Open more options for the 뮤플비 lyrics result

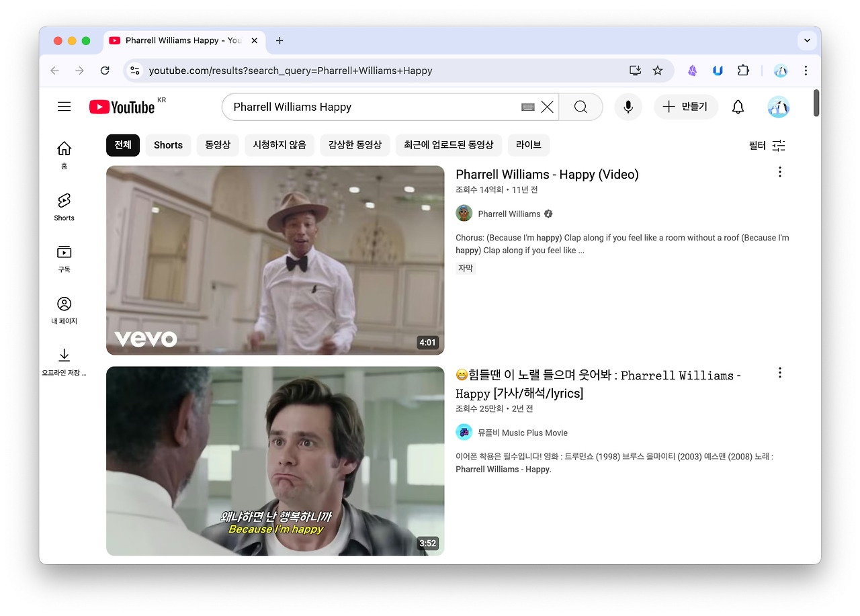point(779,372)
